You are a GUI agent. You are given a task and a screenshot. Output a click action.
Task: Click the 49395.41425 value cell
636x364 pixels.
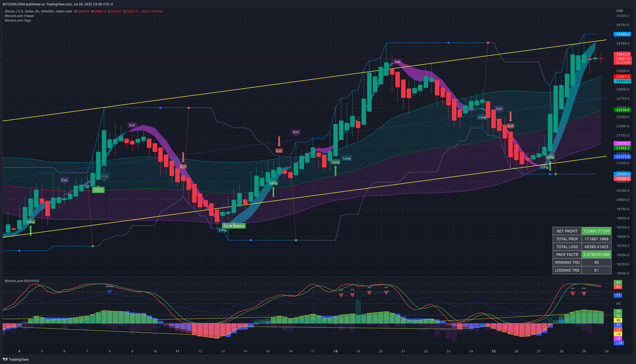pos(596,246)
